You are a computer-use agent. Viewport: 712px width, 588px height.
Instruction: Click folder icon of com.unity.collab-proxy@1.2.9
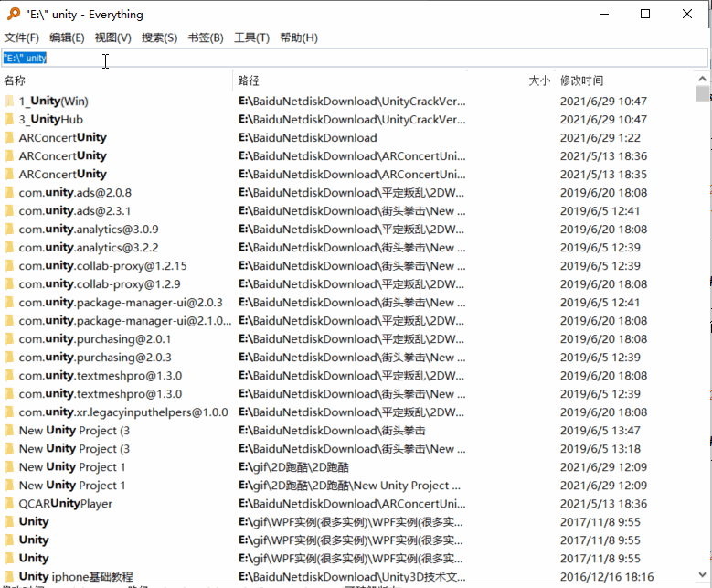coord(9,284)
